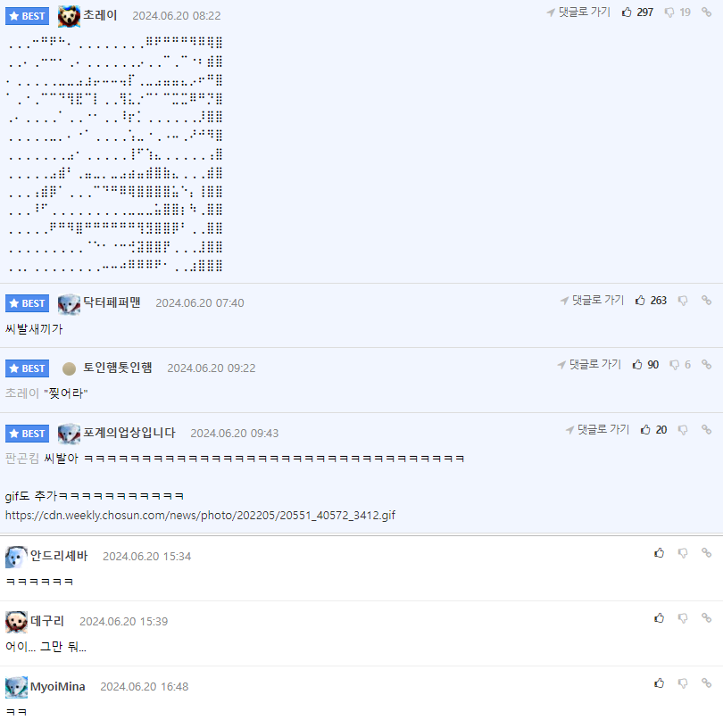Image resolution: width=723 pixels, height=728 pixels.
Task: Copy link icon for MyoiMina's comment
Action: [x=707, y=683]
